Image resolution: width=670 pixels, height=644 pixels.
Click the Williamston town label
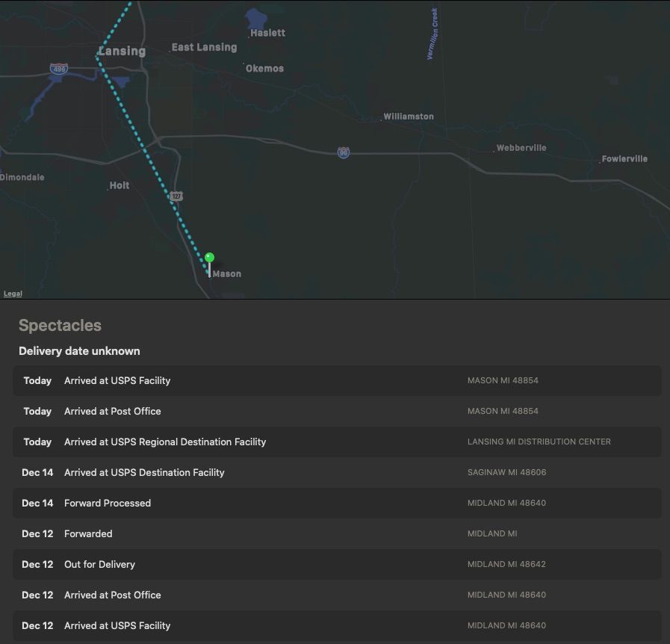408,117
